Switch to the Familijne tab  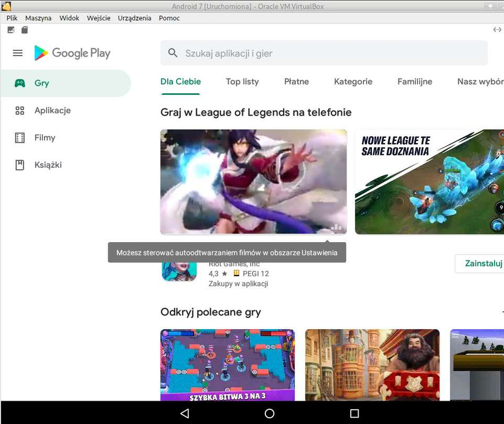tap(415, 82)
